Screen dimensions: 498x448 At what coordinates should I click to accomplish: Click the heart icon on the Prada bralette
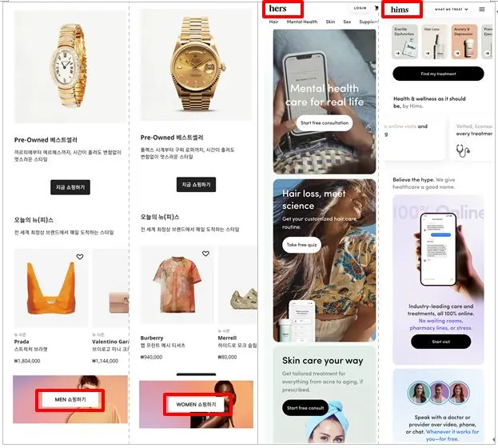click(80, 257)
